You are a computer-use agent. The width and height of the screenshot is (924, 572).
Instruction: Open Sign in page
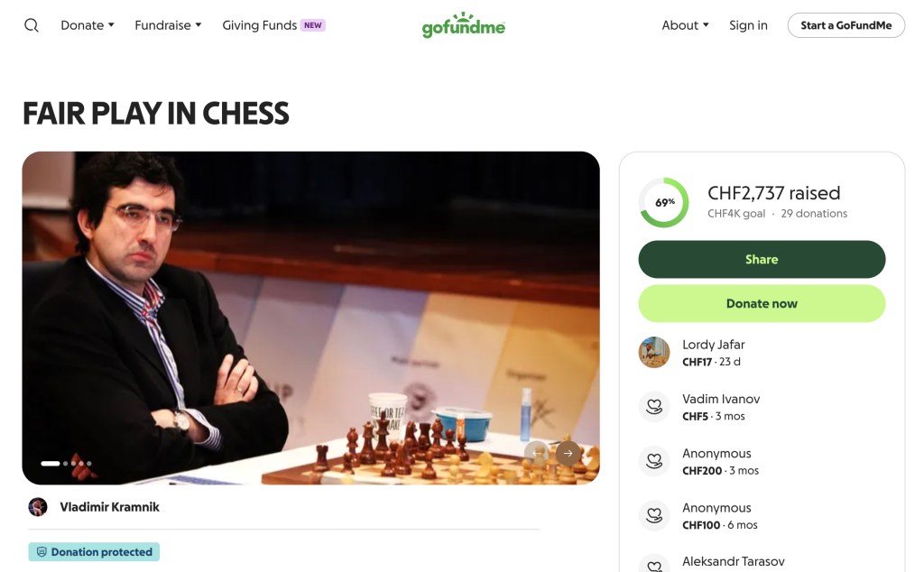pyautogui.click(x=748, y=25)
